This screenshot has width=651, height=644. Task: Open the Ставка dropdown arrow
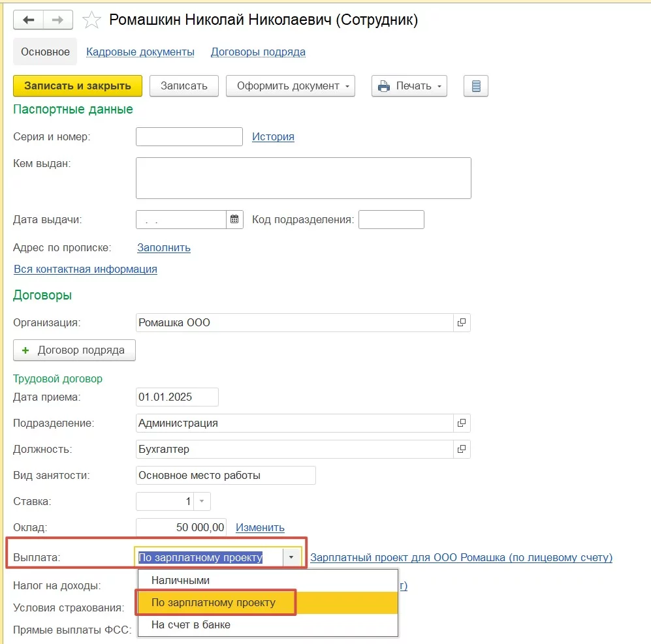tap(202, 501)
